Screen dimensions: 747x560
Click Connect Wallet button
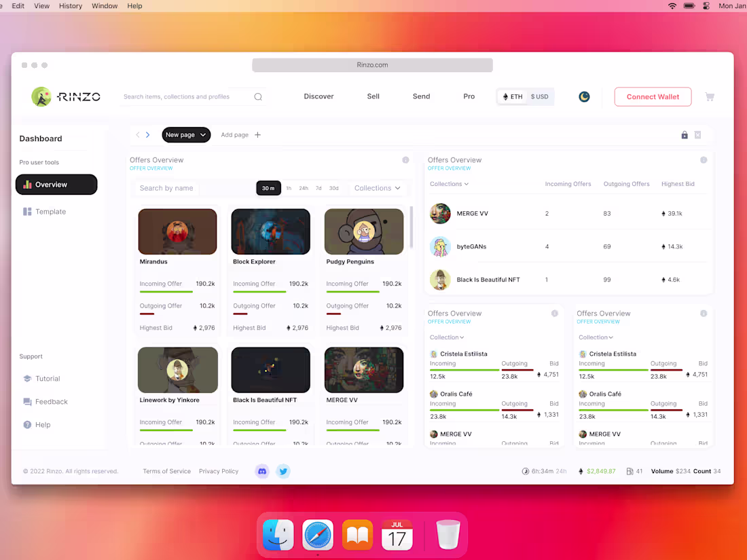(x=653, y=96)
